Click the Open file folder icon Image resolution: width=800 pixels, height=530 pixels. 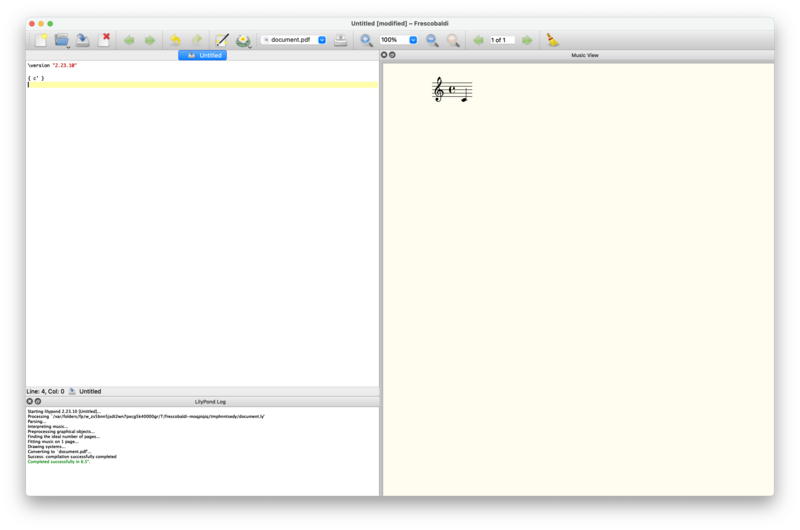point(62,40)
